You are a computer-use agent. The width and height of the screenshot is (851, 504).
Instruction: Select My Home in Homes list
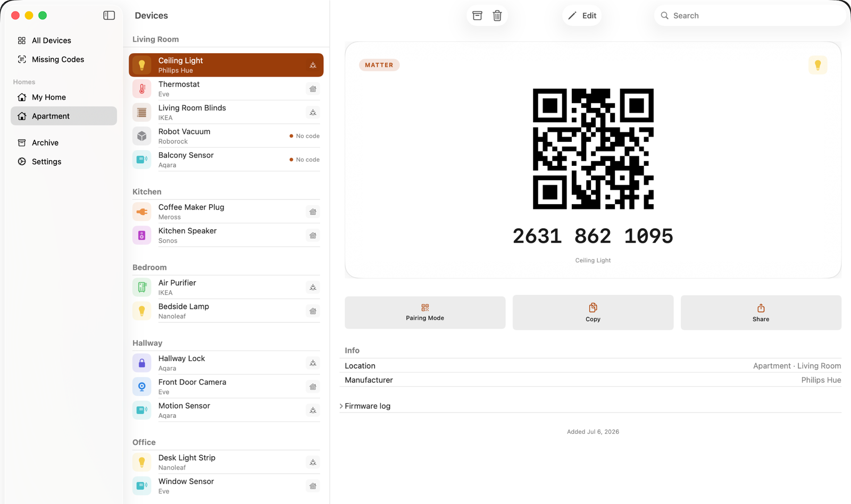[64, 97]
